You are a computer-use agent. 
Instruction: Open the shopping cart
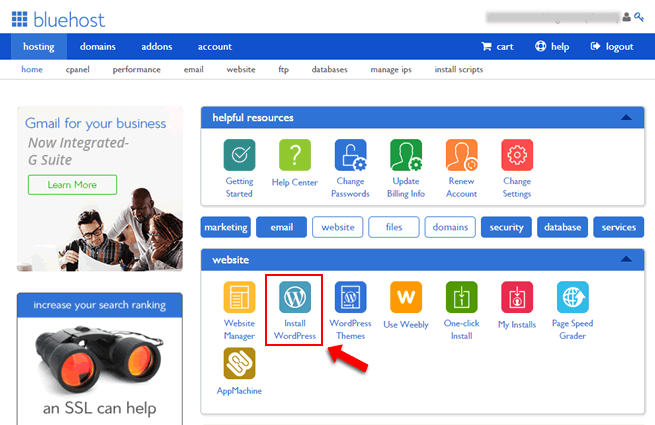(x=497, y=46)
